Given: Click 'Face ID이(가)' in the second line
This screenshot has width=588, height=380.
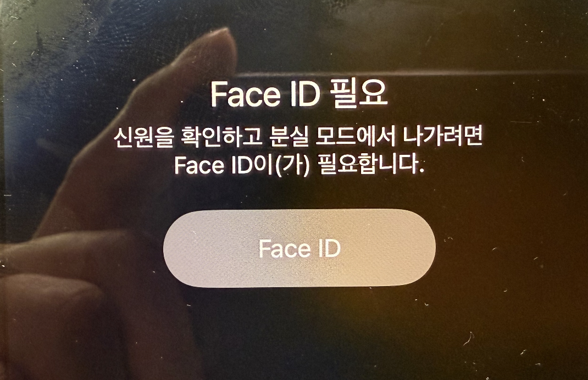Looking at the screenshot, I should (x=242, y=165).
